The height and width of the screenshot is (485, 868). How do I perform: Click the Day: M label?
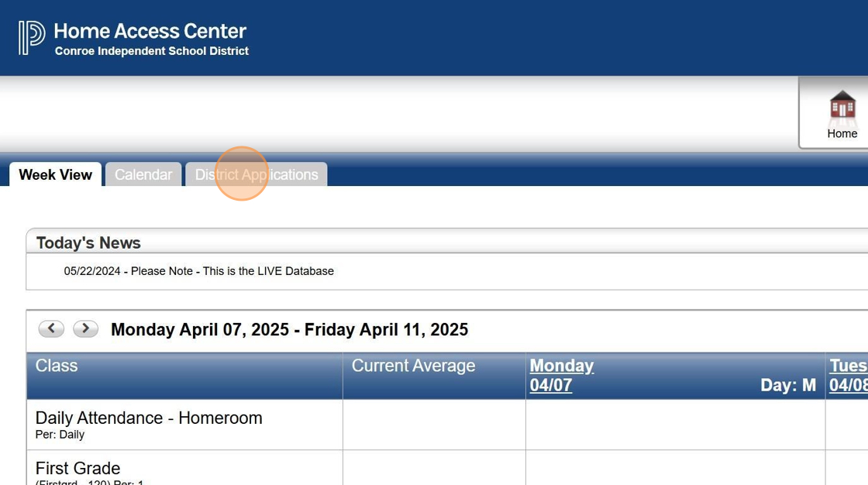pos(787,385)
